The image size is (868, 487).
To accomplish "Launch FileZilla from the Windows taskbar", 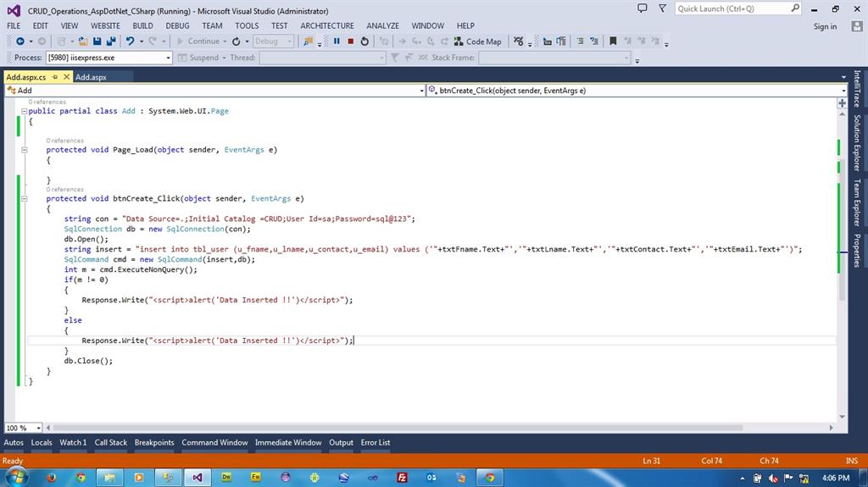I will click(x=402, y=478).
